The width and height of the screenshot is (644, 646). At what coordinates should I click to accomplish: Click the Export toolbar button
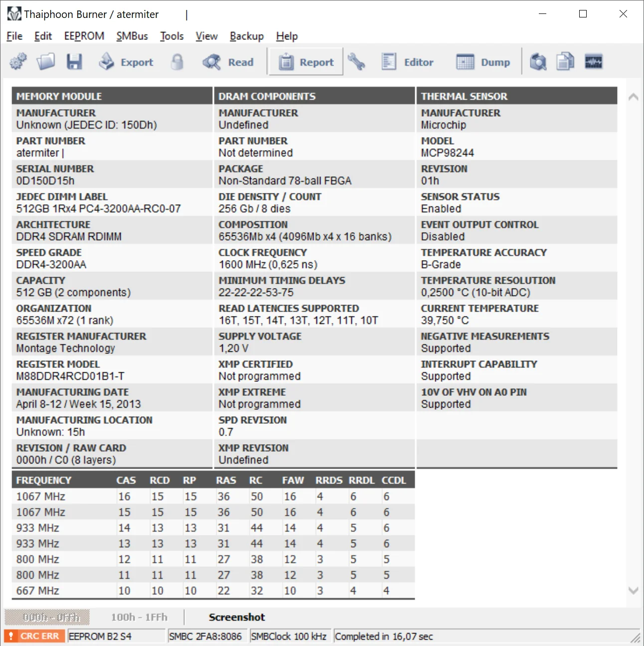(x=126, y=62)
